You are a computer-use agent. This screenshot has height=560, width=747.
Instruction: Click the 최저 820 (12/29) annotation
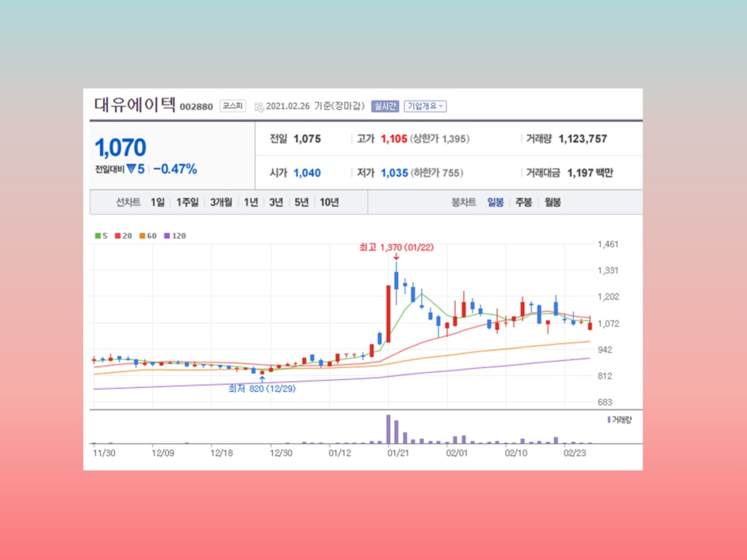click(x=262, y=389)
